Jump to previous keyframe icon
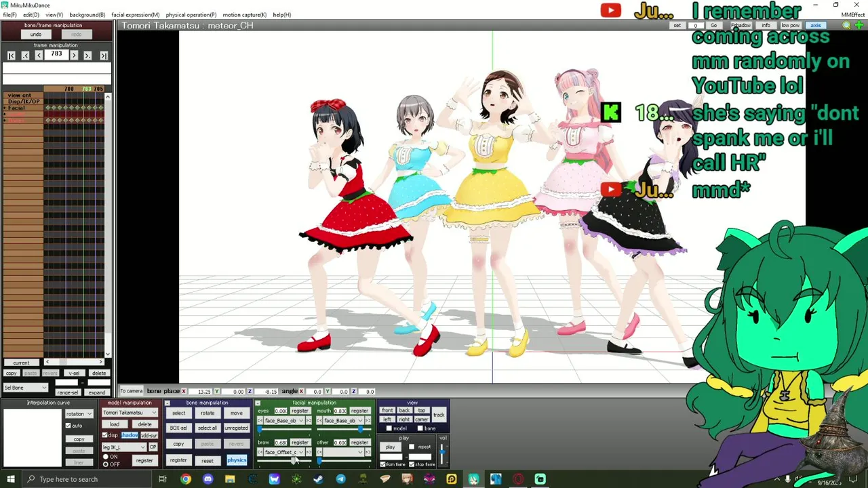This screenshot has height=488, width=868. point(25,56)
